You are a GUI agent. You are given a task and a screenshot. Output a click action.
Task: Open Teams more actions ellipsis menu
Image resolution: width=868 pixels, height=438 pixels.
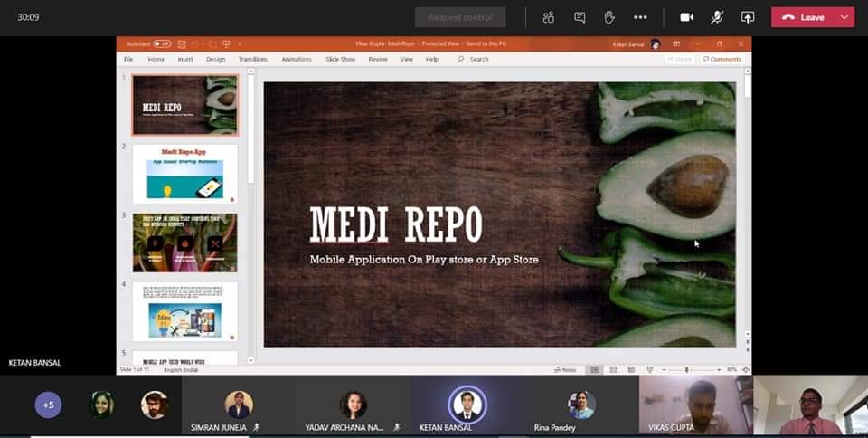(640, 17)
